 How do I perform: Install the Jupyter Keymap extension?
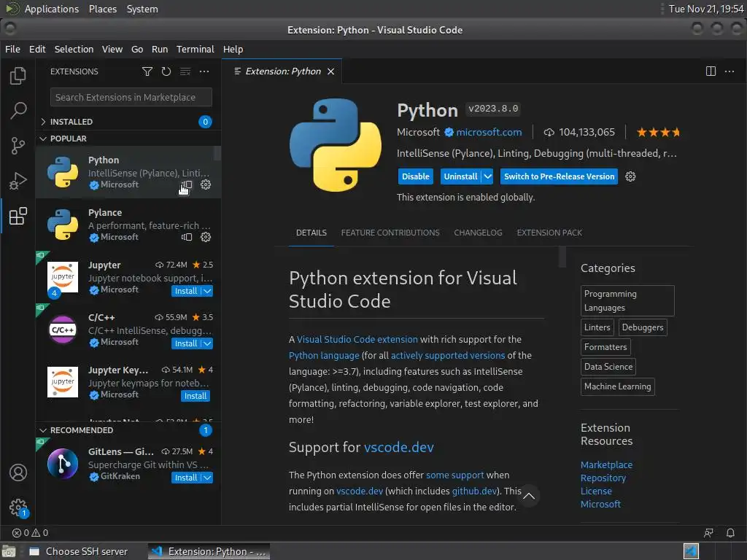click(196, 396)
